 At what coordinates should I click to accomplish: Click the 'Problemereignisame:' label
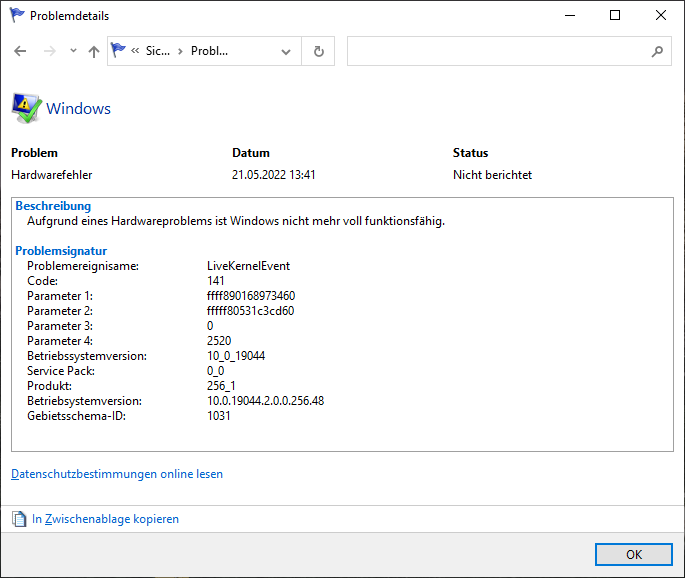(83, 266)
